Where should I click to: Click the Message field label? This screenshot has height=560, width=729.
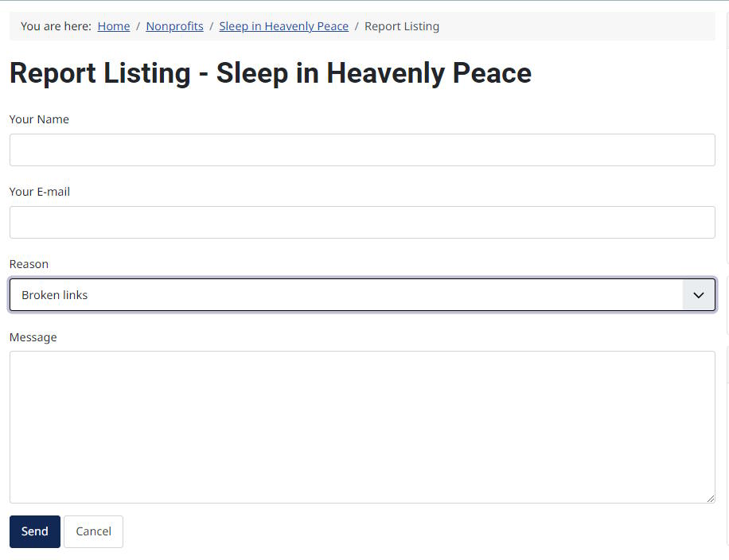pos(33,337)
